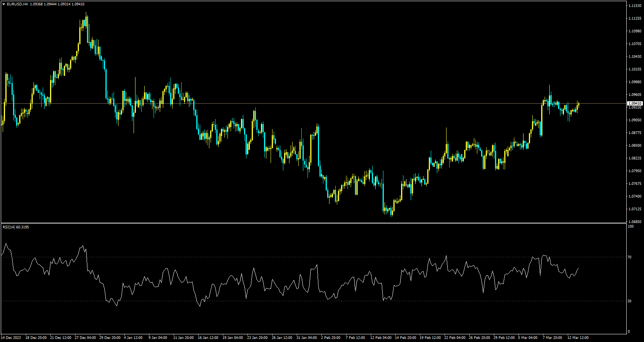The width and height of the screenshot is (644, 342).
Task: Click the time label 12 Feb 04:00
Action: (381, 338)
